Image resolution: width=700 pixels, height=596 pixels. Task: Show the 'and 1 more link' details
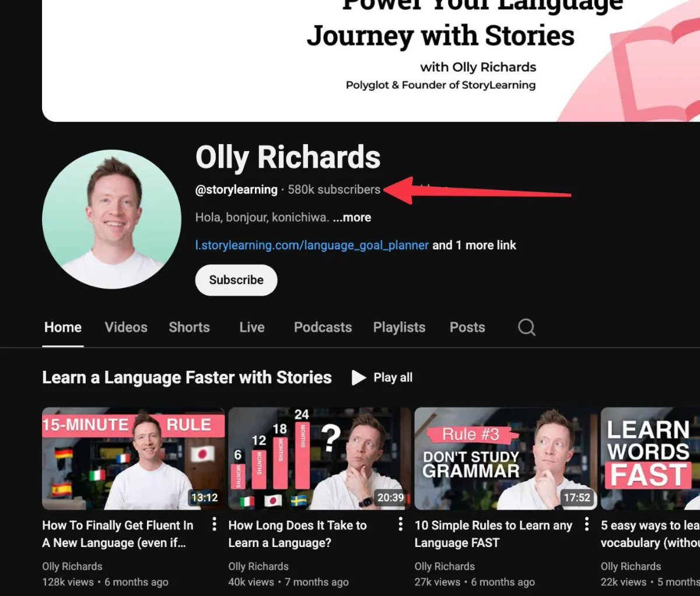click(x=474, y=246)
